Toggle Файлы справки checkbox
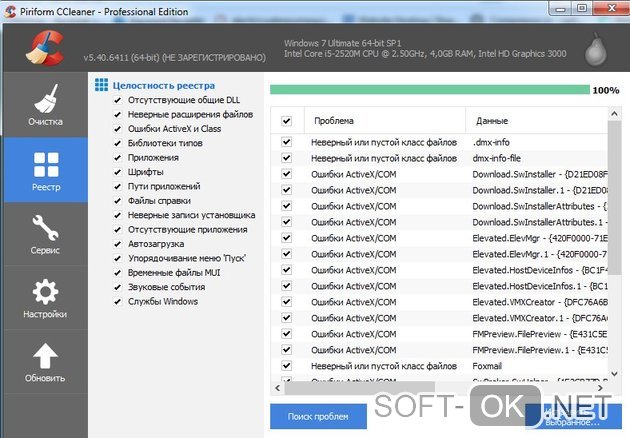Viewport: 630px width, 438px height. tap(117, 201)
